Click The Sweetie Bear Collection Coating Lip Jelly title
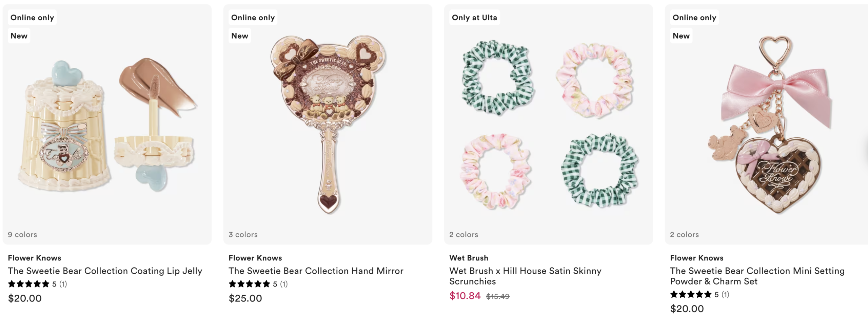This screenshot has width=868, height=315. (x=105, y=271)
